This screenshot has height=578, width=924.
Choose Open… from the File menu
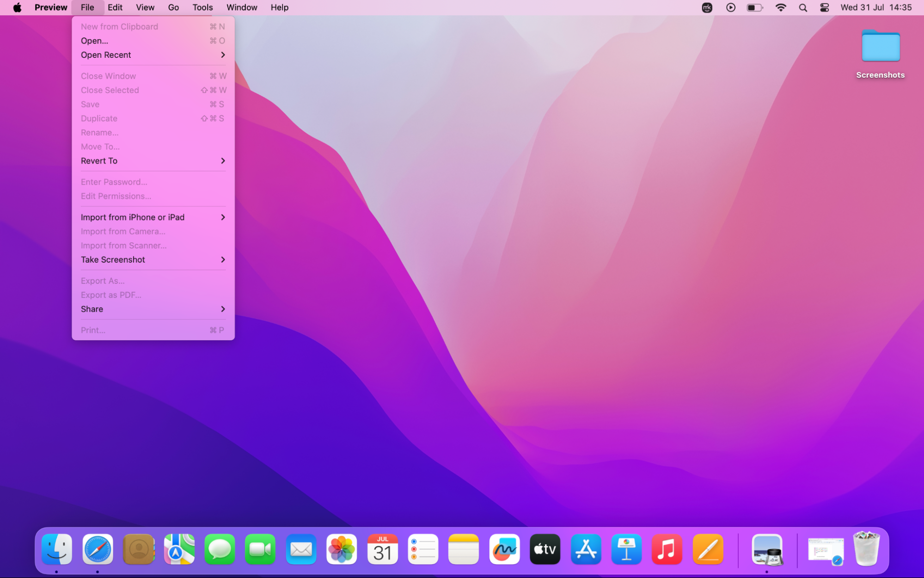153,41
